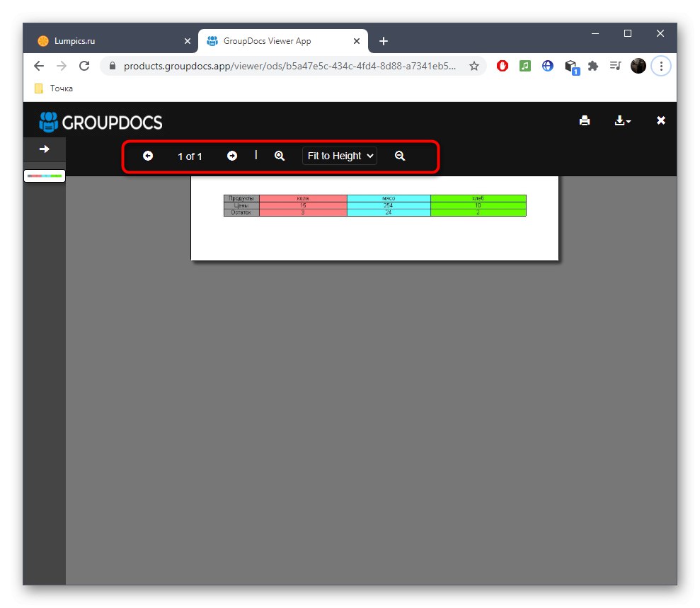
Task: Open the Chrome profile avatar
Action: click(638, 66)
